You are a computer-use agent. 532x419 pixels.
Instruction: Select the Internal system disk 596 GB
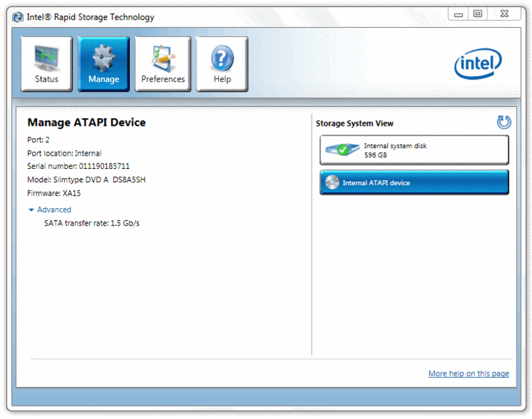pyautogui.click(x=415, y=150)
